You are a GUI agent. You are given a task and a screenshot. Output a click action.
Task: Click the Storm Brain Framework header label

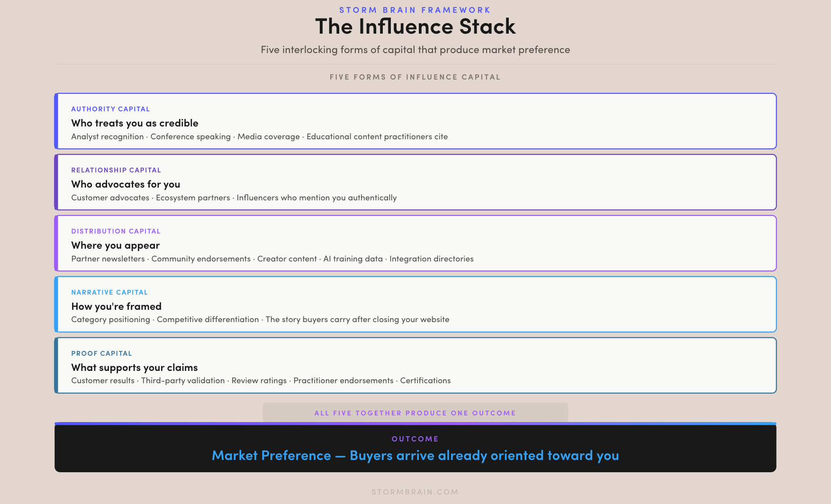(x=415, y=10)
